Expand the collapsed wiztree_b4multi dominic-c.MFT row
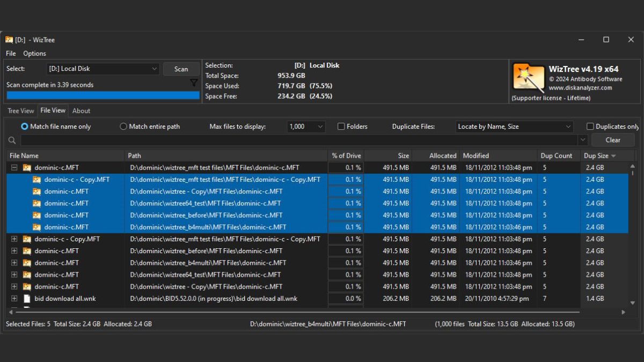Screen dimensions: 644x362 click(x=14, y=263)
